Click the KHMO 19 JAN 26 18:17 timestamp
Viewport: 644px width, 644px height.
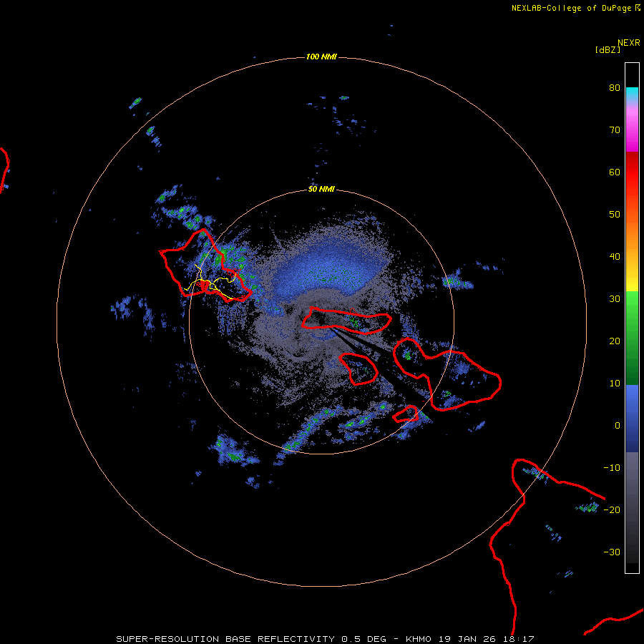[470, 639]
